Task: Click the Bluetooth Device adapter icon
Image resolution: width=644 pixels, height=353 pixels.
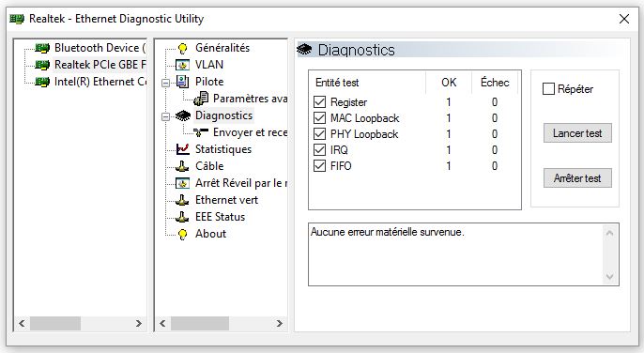Action: click(x=42, y=48)
